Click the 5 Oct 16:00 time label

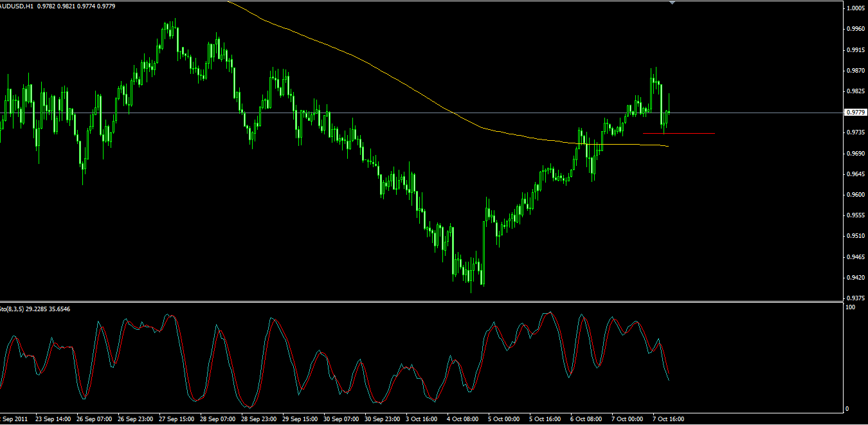tap(546, 419)
